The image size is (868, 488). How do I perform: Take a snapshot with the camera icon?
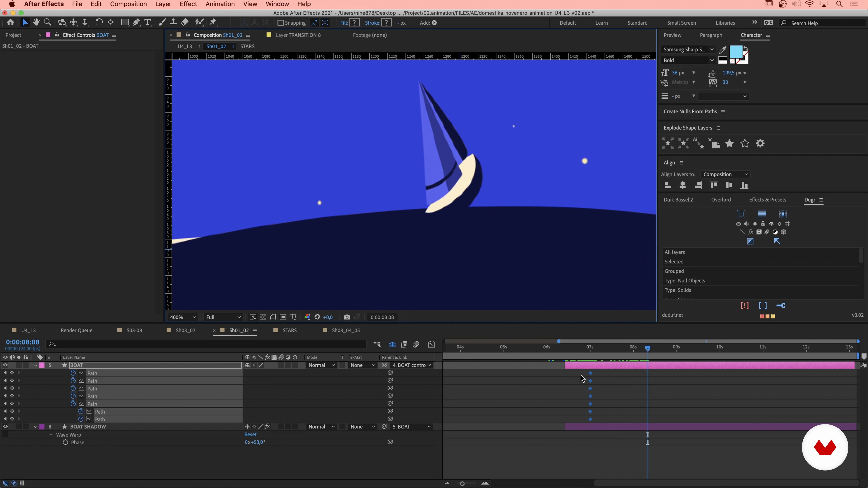[x=347, y=317]
